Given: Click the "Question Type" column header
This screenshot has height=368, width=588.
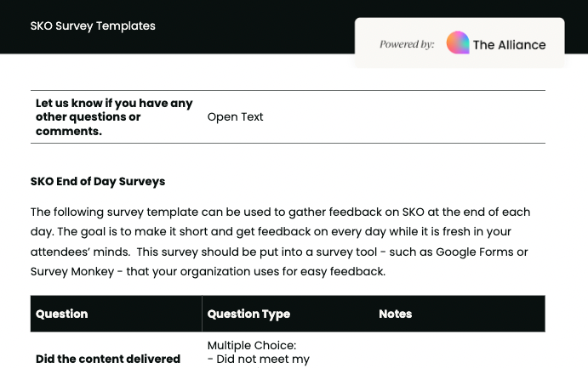Looking at the screenshot, I should coord(248,314).
